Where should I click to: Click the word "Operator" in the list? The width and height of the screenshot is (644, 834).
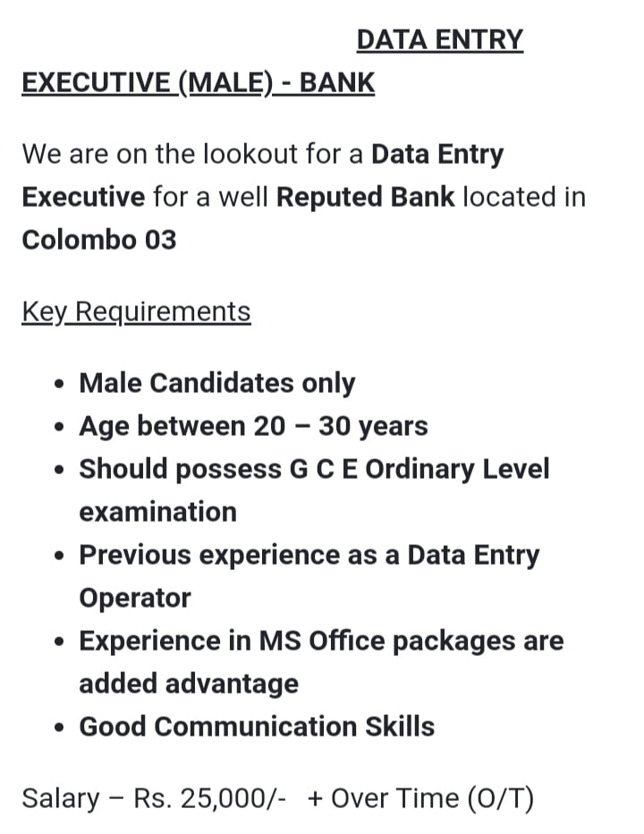[x=135, y=598]
